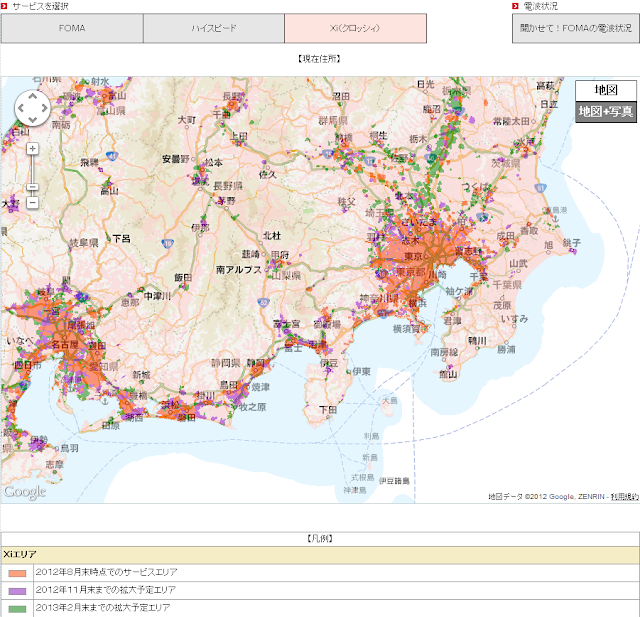Viewport: 640px width, 617px height.
Task: Click the route 51 shield near 茨城県 coast
Action: (x=540, y=188)
